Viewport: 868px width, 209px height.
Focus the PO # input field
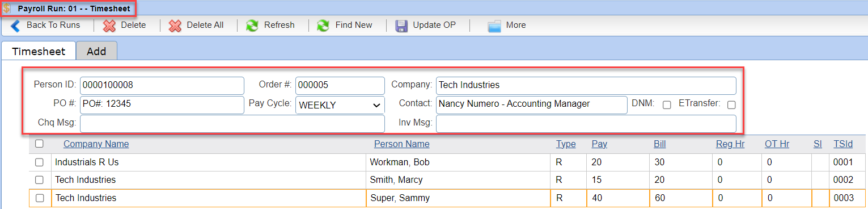pyautogui.click(x=162, y=104)
